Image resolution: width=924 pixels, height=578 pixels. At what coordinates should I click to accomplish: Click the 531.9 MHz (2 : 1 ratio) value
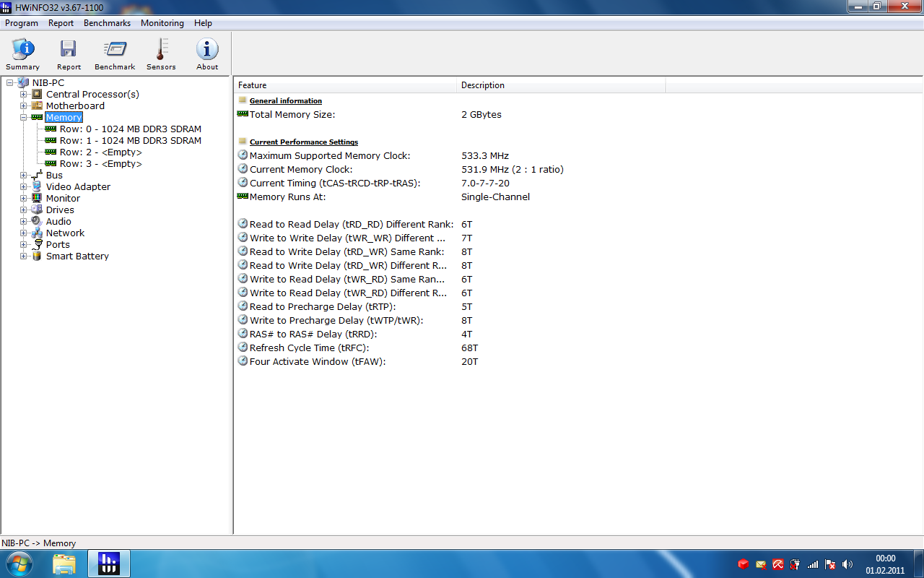pos(513,170)
